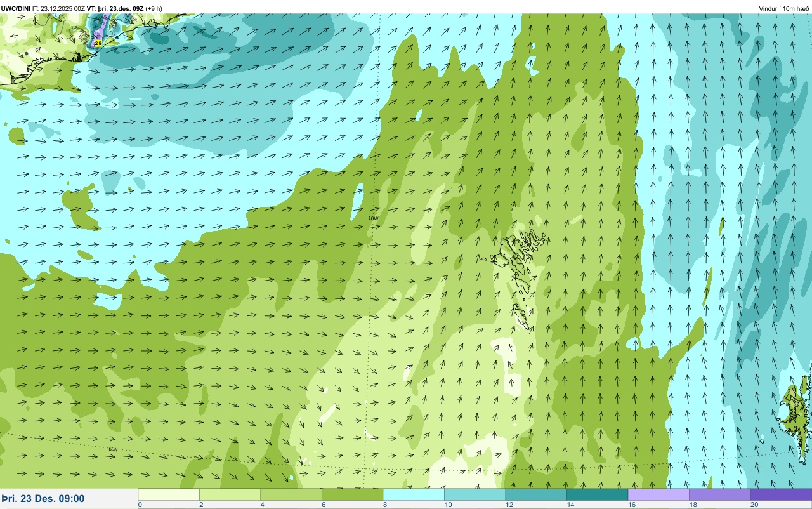Image resolution: width=812 pixels, height=509 pixels.
Task: Pick the deep violet 20+ legend swatch
Action: pyautogui.click(x=781, y=494)
